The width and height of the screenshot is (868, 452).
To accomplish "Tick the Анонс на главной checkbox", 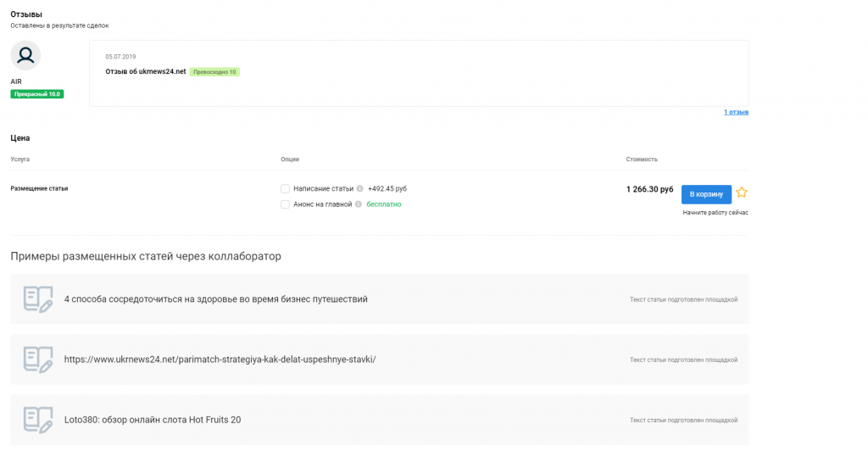I will point(286,204).
